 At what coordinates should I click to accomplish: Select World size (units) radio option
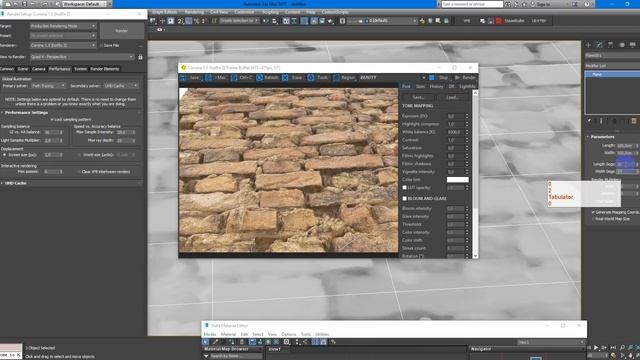pyautogui.click(x=79, y=155)
